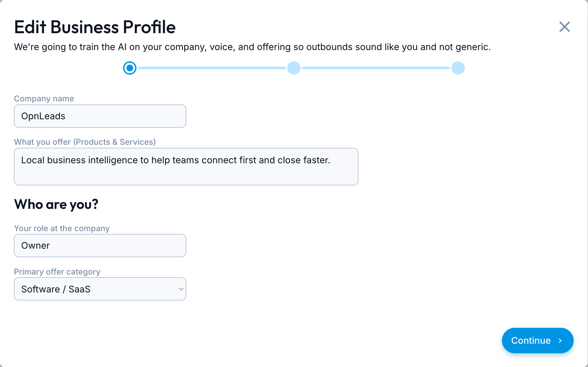Screen dimensions: 588x367
Task: Click the "Who are you?" heading
Action: click(x=56, y=204)
